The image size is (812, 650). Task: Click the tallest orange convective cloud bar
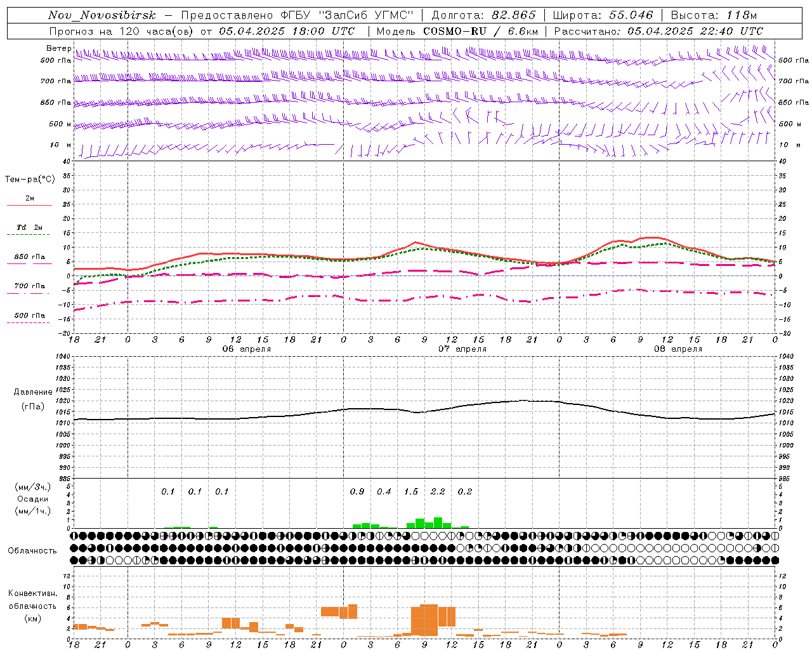click(429, 620)
